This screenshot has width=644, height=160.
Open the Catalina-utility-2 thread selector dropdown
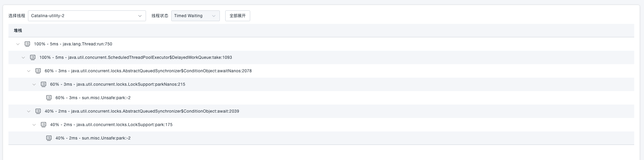[x=87, y=16]
